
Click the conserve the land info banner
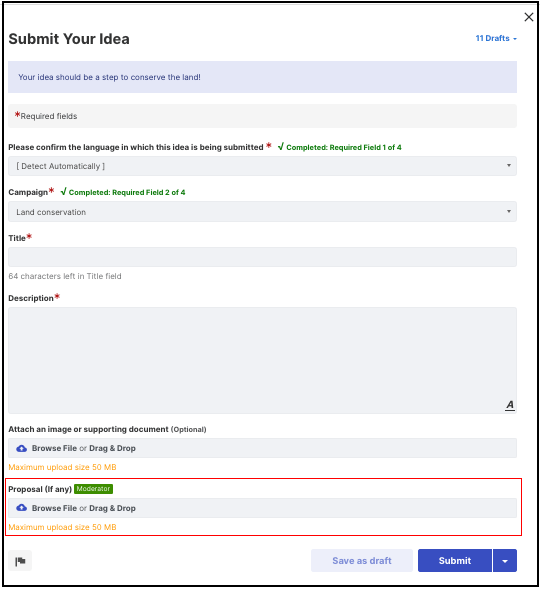pyautogui.click(x=262, y=77)
